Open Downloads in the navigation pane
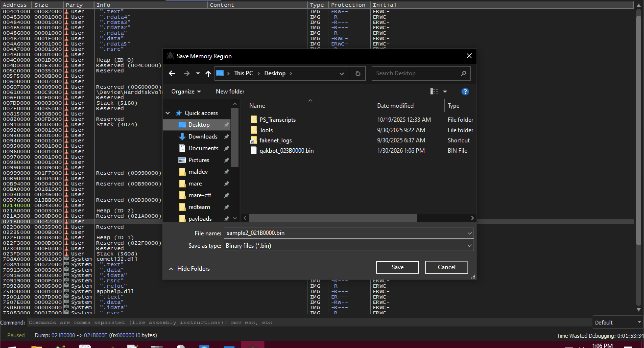The height and width of the screenshot is (348, 644). 203,136
